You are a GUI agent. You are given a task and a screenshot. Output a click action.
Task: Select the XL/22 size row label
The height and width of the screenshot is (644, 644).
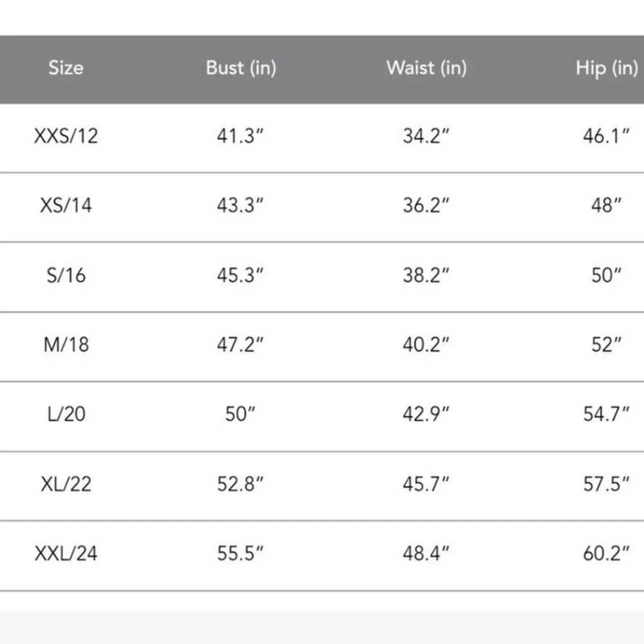pos(66,484)
